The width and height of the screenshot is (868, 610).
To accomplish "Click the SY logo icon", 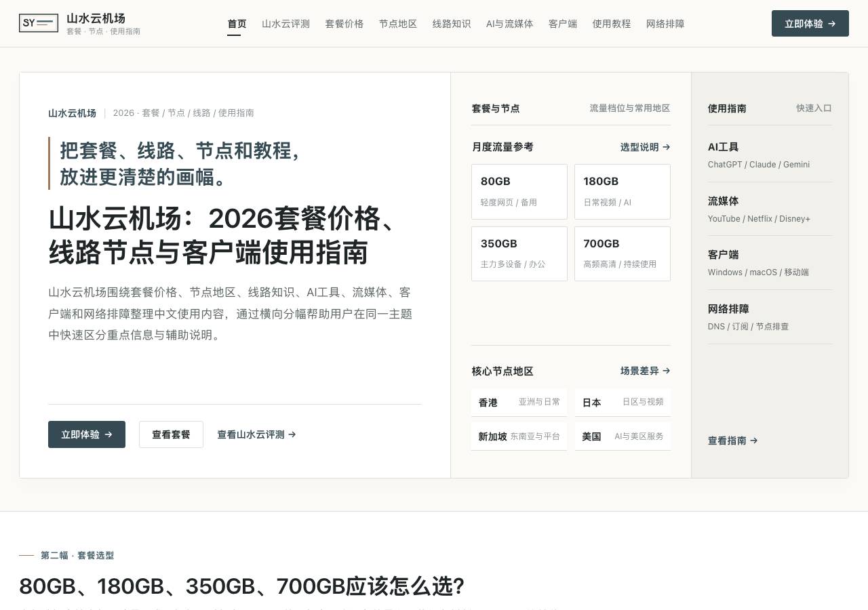I will 39,23.
